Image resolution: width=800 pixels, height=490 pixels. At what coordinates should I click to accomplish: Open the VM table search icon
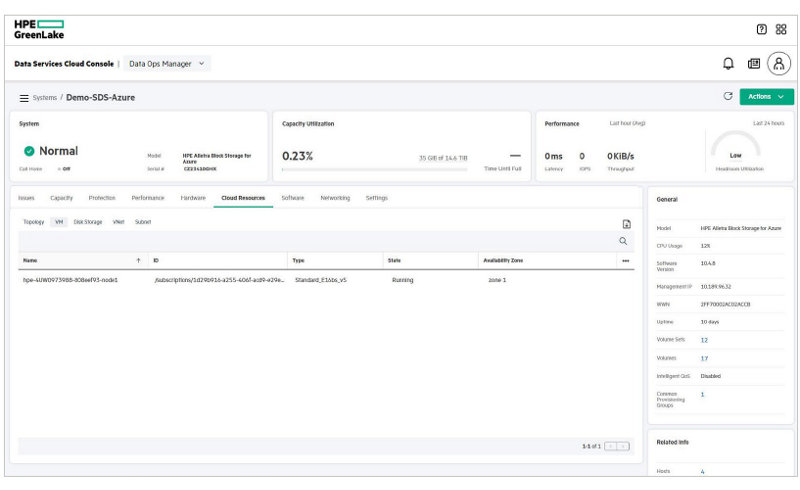tap(623, 241)
